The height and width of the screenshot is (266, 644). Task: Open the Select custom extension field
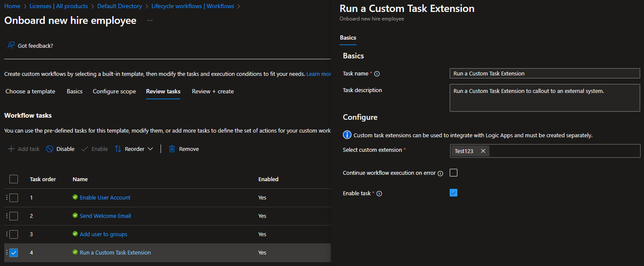click(564, 151)
